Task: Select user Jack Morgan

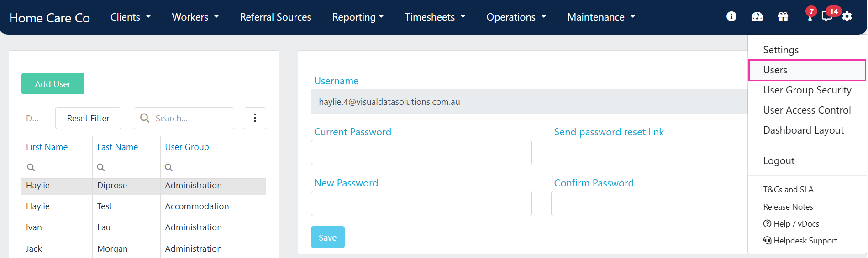Action: coord(144,248)
